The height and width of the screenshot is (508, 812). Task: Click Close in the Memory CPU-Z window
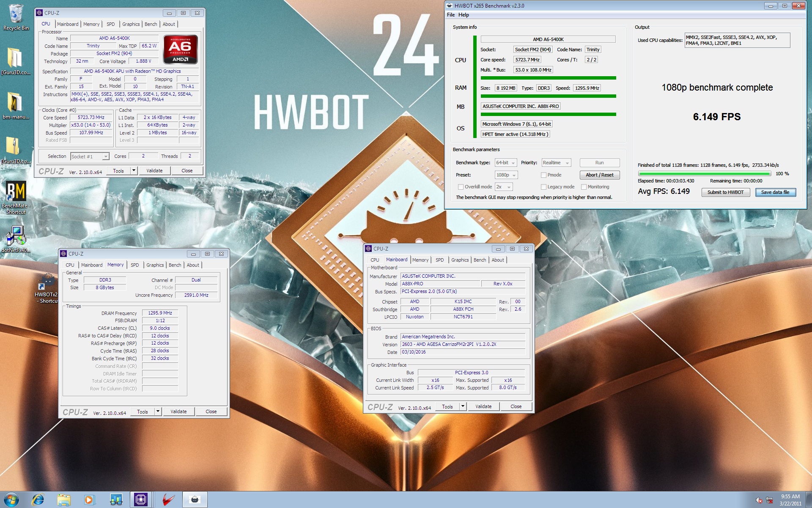pyautogui.click(x=211, y=411)
